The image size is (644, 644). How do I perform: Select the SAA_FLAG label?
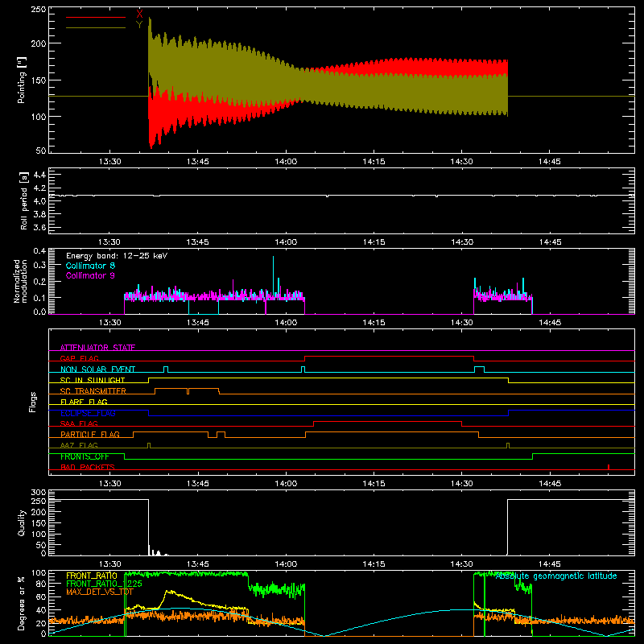79,423
